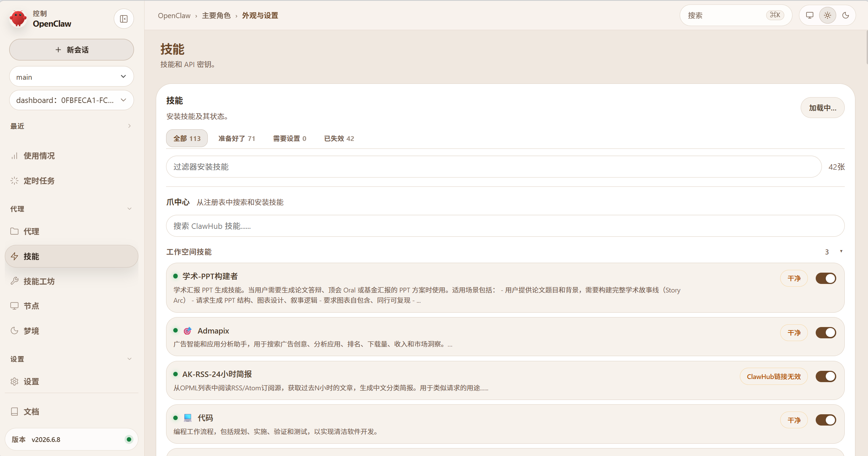Open 定时任务 scheduled tasks page
The height and width of the screenshot is (456, 868).
point(71,181)
